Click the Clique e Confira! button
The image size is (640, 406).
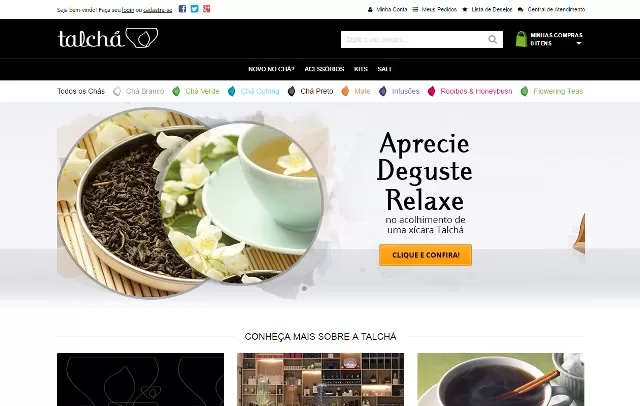point(425,255)
